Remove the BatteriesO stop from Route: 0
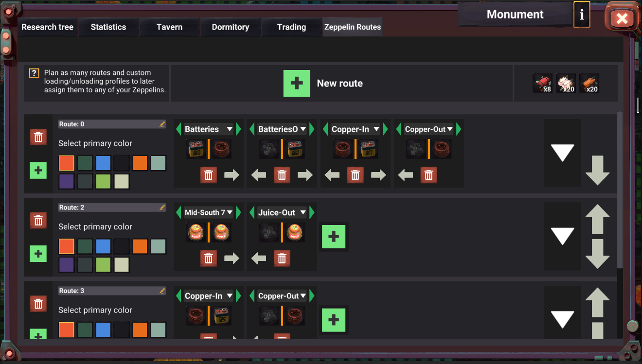Image resolution: width=642 pixels, height=364 pixels. pyautogui.click(x=282, y=175)
